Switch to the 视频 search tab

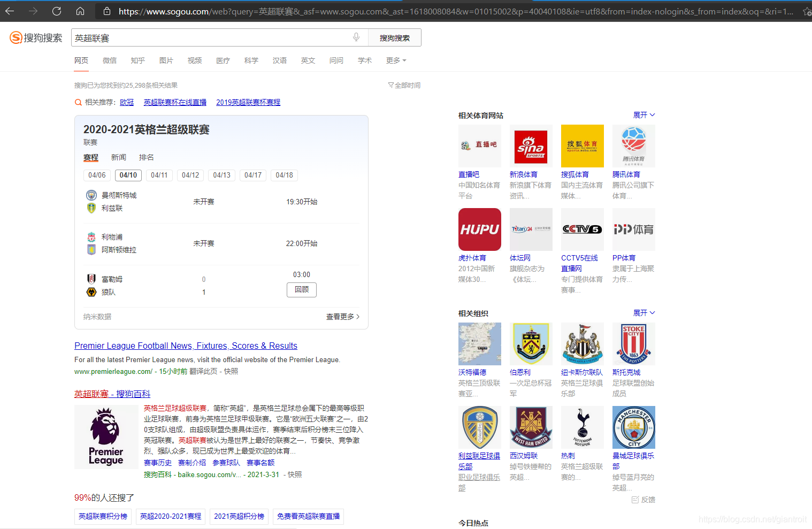coord(195,60)
